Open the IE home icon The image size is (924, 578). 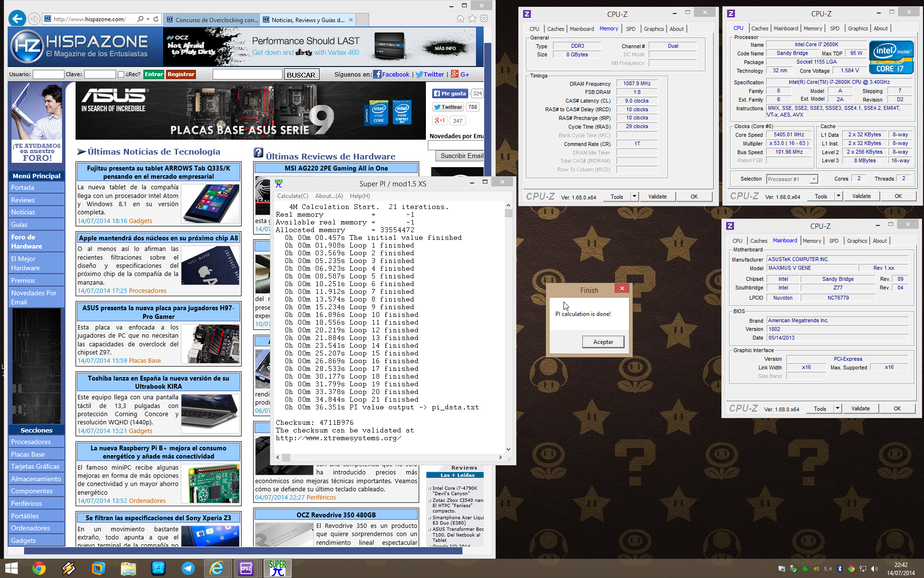460,19
